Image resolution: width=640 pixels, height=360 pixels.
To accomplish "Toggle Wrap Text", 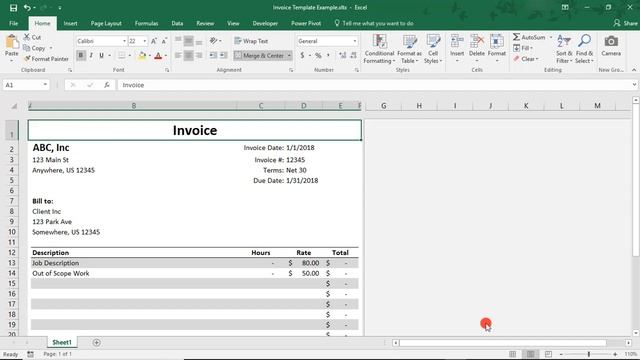I will 251,41.
